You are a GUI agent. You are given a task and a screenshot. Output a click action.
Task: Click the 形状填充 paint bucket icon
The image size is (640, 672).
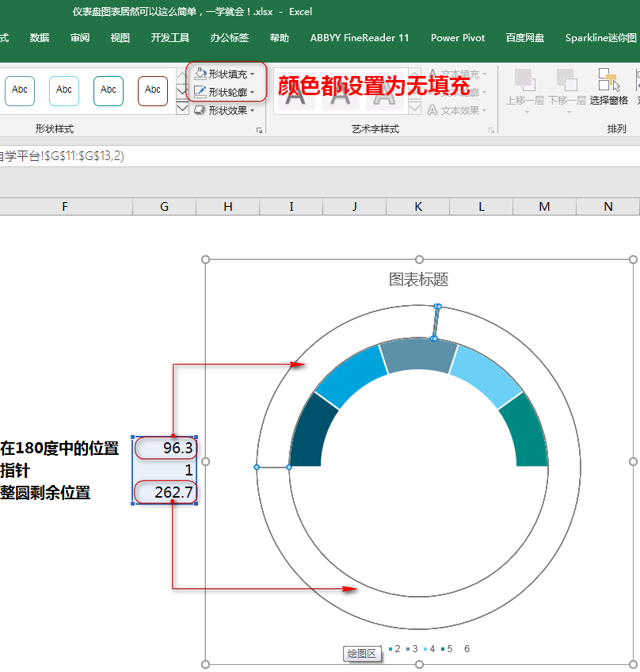pos(200,74)
